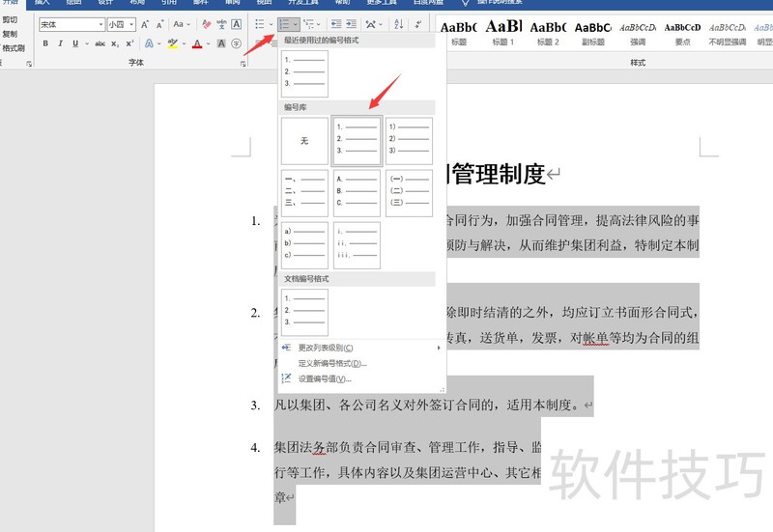The height and width of the screenshot is (532, 773).
Task: Toggle strikethrough text formatting
Action: [100, 43]
